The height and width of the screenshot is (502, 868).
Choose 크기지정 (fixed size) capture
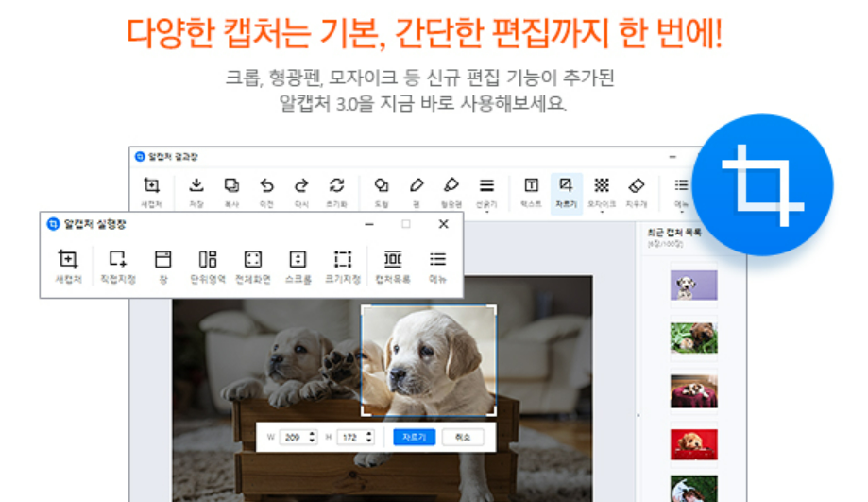[343, 266]
